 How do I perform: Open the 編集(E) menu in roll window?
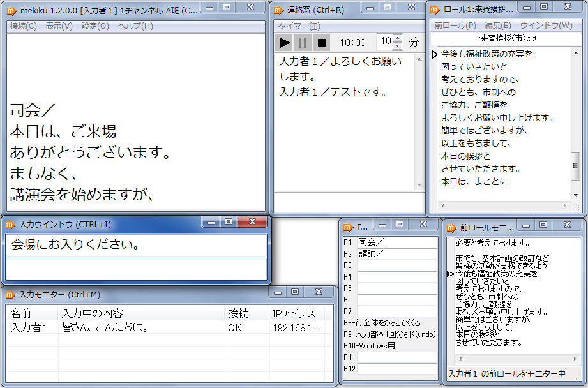[x=497, y=26]
